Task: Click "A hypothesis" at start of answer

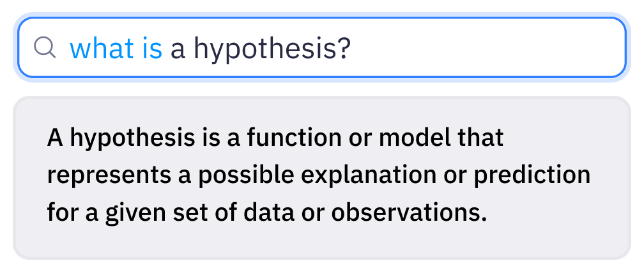Action: 121,138
